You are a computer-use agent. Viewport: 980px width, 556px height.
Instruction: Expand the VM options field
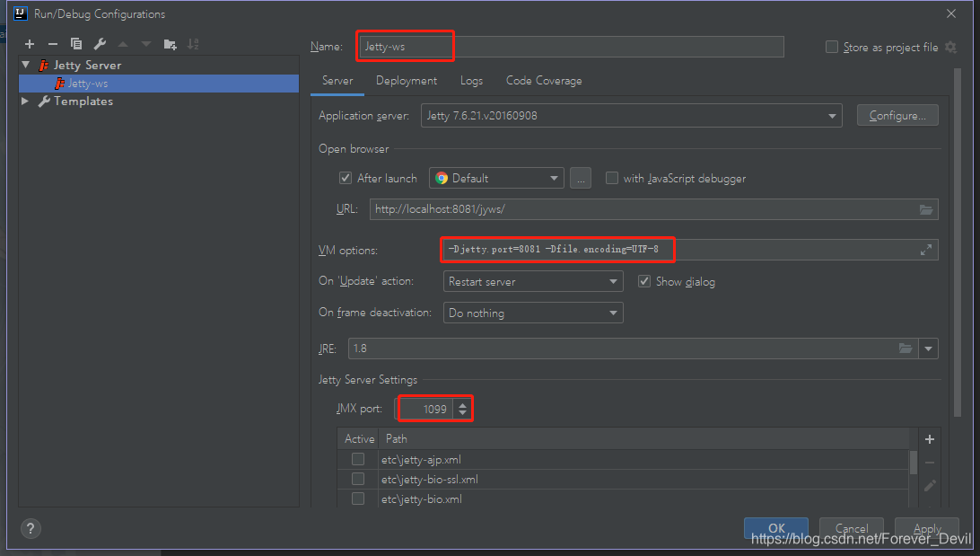pos(925,250)
